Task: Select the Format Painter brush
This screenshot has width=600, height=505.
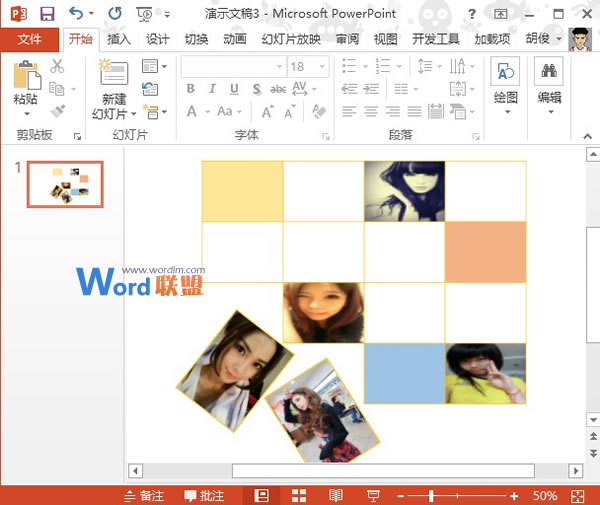Action: click(x=57, y=111)
